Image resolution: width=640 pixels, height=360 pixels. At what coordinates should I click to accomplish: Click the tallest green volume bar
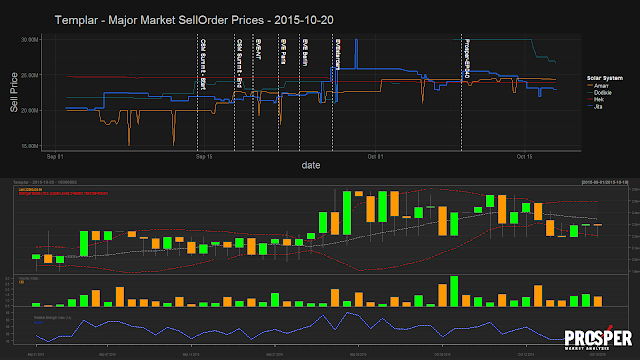point(454,291)
